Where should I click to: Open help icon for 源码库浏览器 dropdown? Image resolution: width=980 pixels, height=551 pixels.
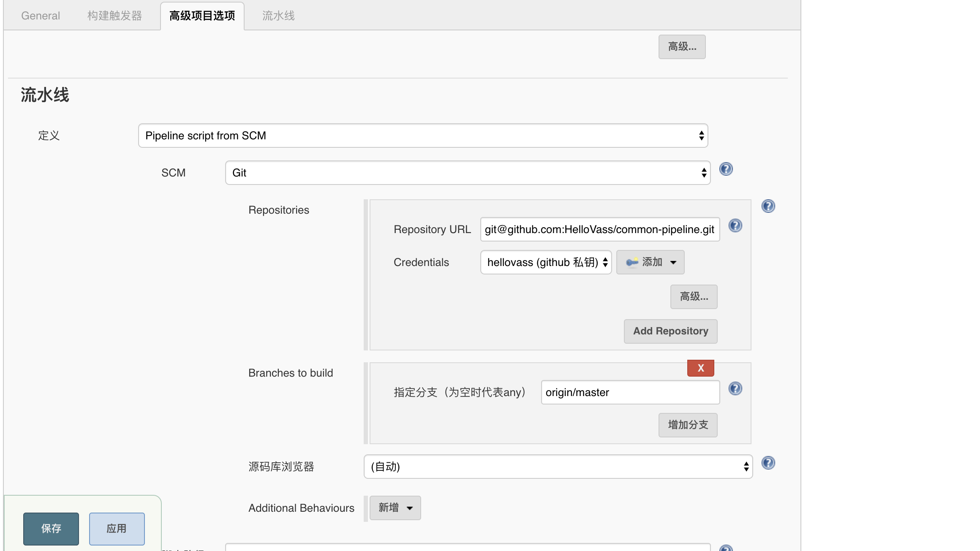point(768,463)
